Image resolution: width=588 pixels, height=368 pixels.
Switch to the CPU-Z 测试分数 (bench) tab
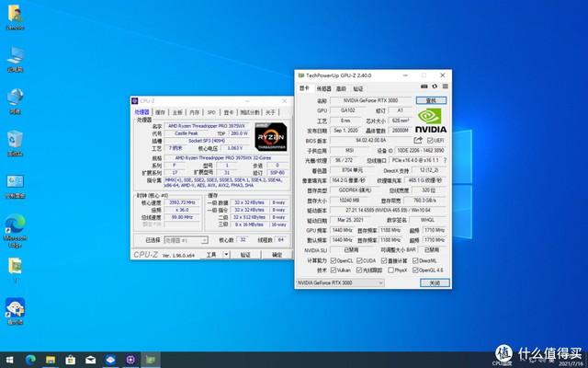[x=250, y=112]
